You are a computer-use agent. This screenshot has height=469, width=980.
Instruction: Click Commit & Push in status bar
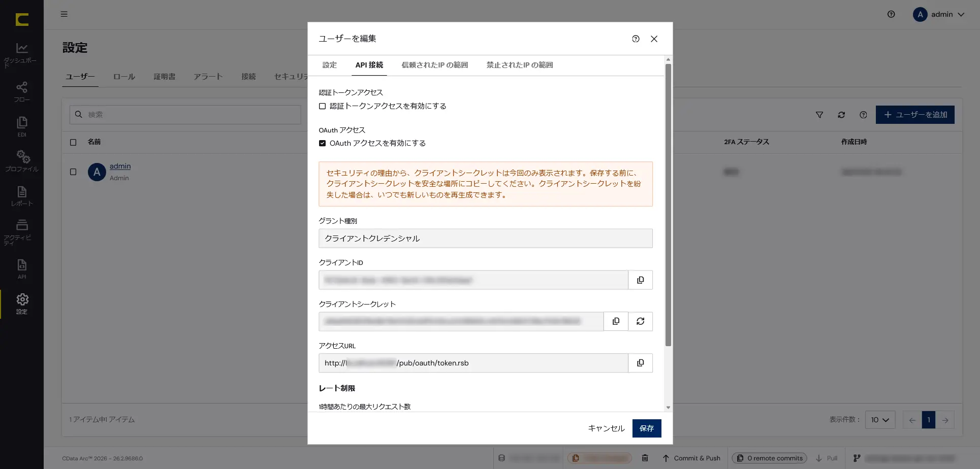point(691,458)
